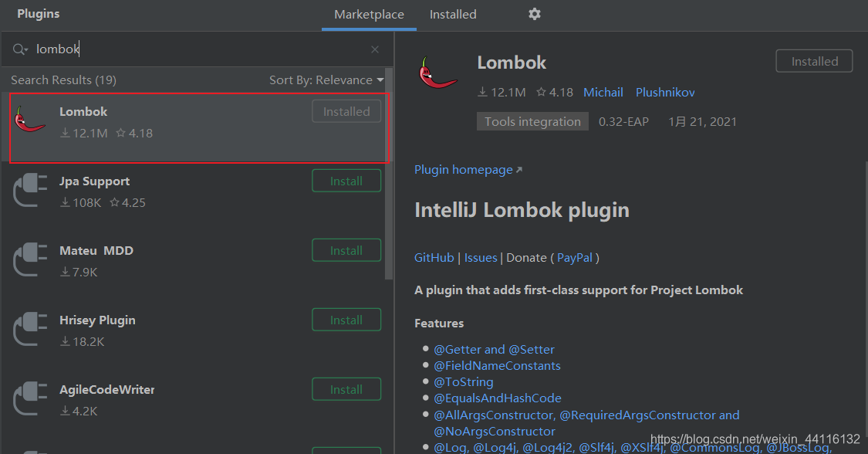The height and width of the screenshot is (454, 868).
Task: Open the plugin settings gear menu
Action: (534, 14)
